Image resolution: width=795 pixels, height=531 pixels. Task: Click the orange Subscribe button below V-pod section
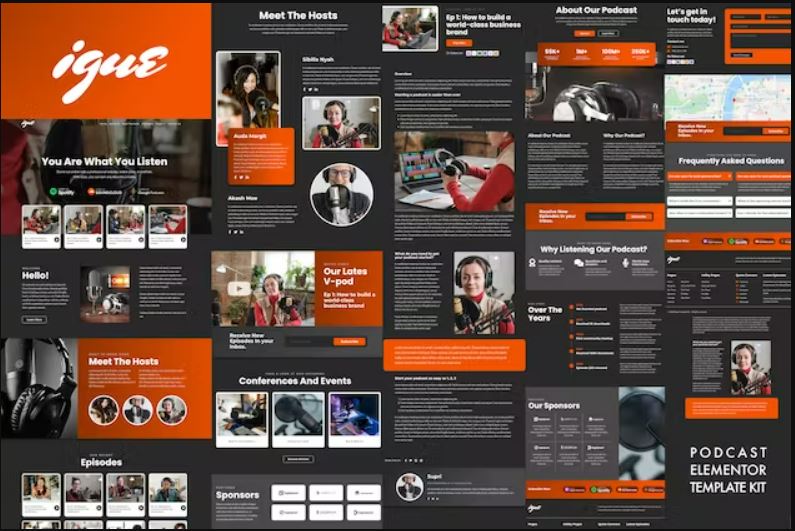coord(349,341)
